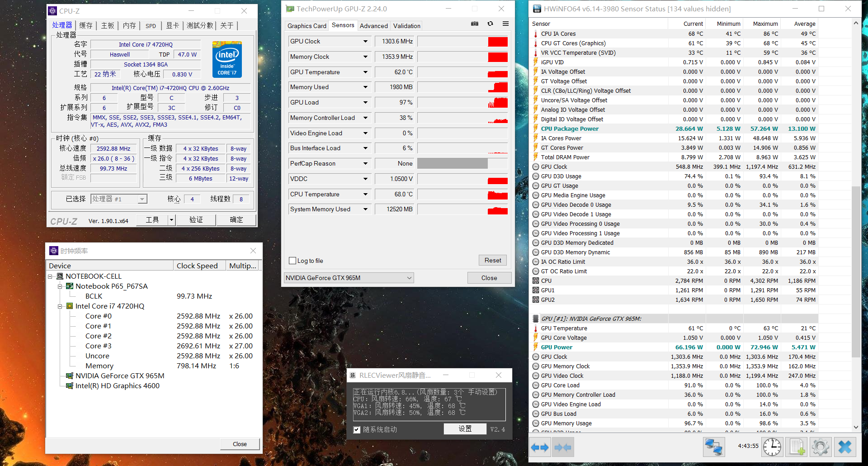
Task: Click the 设置 button in RLECViewer
Action: (465, 429)
